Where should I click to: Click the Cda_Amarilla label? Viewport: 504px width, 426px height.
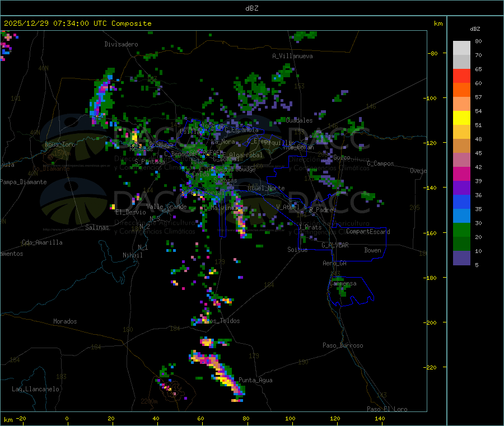[42, 242]
